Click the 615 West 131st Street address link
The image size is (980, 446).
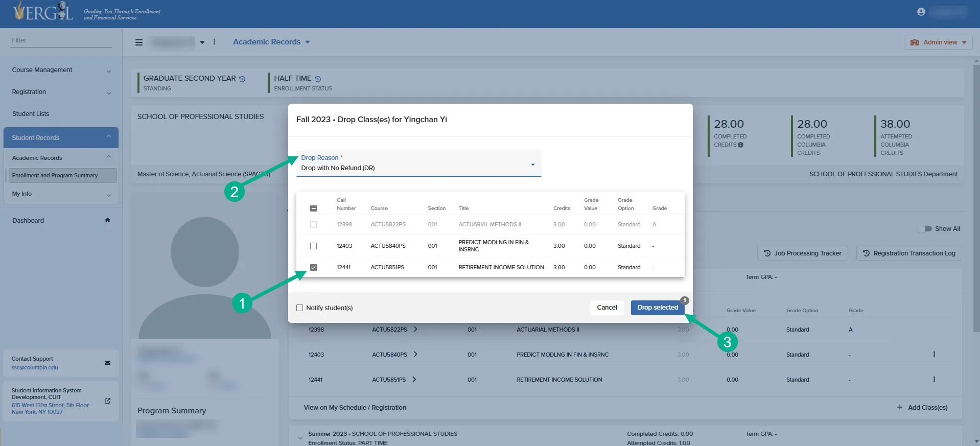51,409
